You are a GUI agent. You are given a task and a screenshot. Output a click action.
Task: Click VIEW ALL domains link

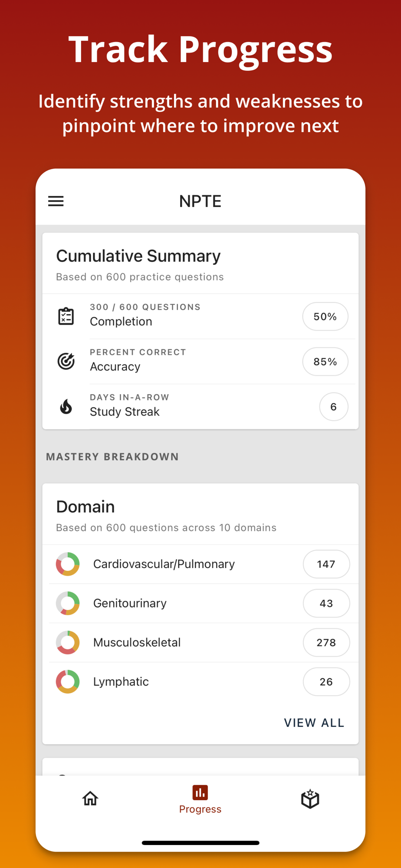tap(314, 723)
